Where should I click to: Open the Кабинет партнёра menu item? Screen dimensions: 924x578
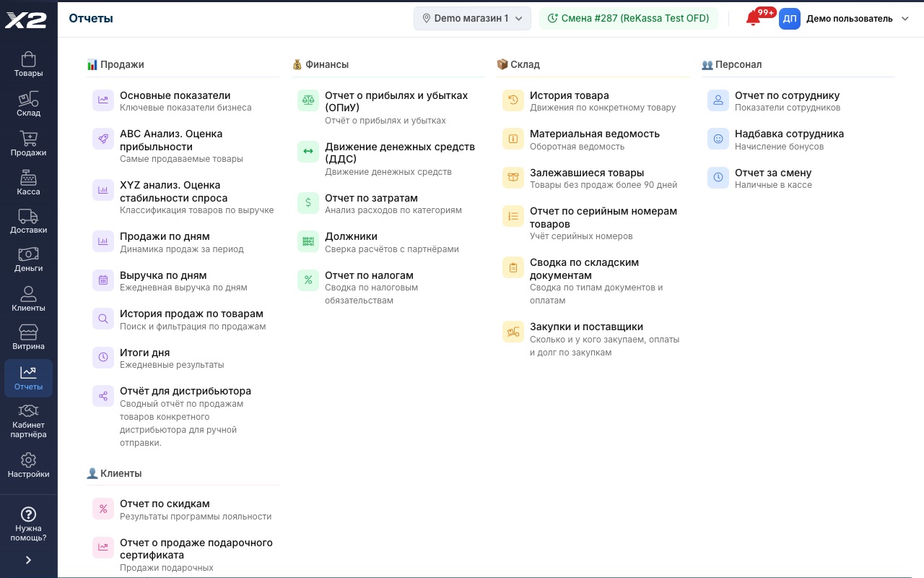coord(28,420)
